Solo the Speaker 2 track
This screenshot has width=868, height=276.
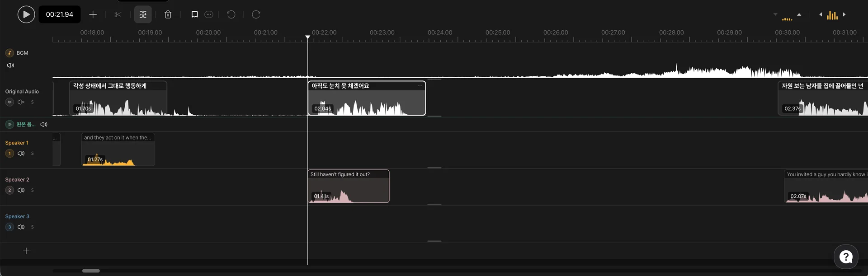coord(32,190)
